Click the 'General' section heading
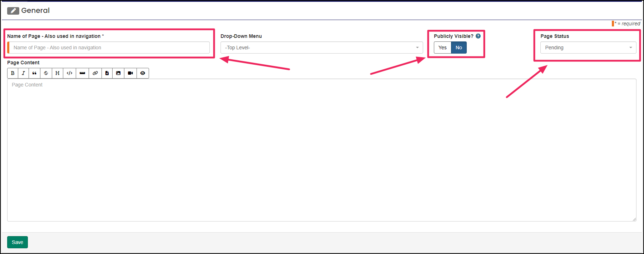This screenshot has width=644, height=254. [35, 10]
